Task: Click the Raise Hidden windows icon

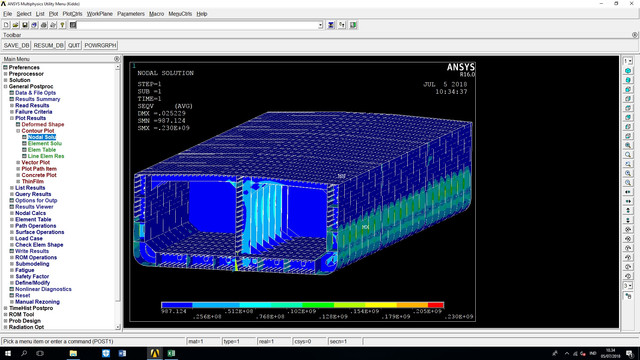Action: (x=331, y=25)
